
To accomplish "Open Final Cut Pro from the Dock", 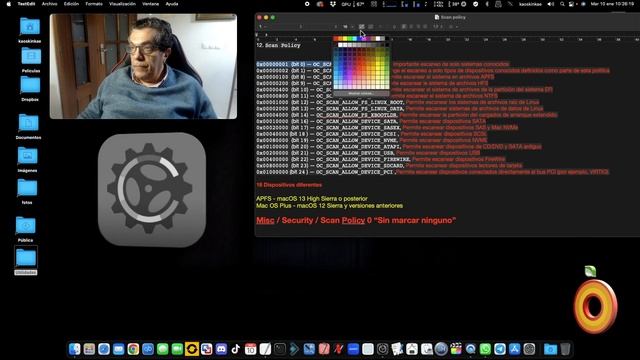I will (x=456, y=349).
